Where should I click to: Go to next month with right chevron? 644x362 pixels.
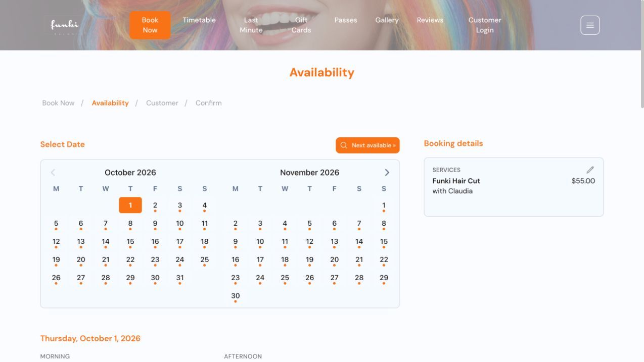tap(387, 173)
